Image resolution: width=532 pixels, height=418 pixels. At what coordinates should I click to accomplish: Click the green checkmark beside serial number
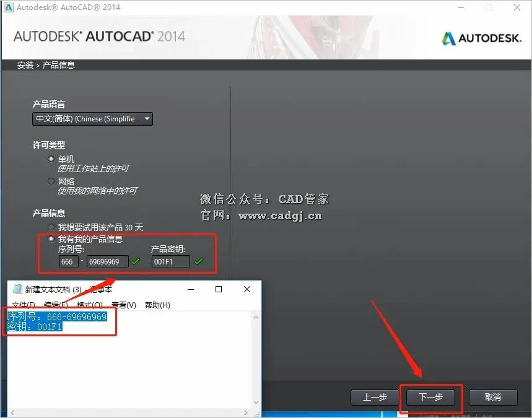pyautogui.click(x=136, y=261)
